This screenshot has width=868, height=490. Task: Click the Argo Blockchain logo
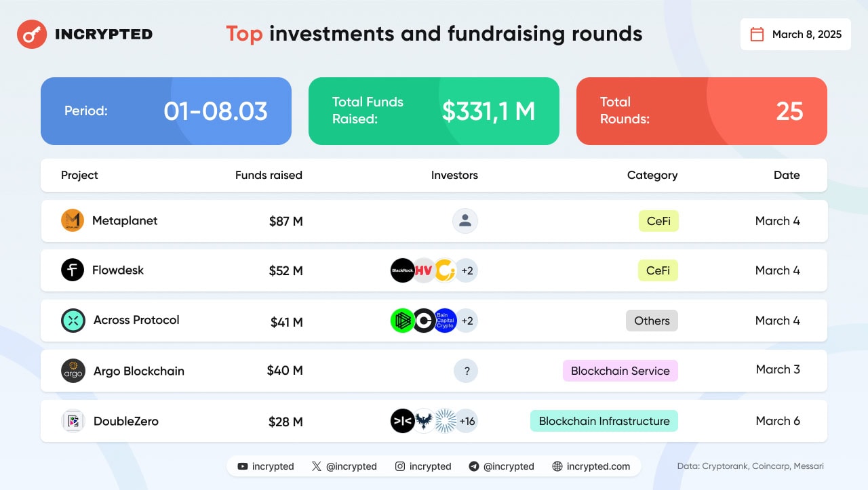tap(73, 371)
